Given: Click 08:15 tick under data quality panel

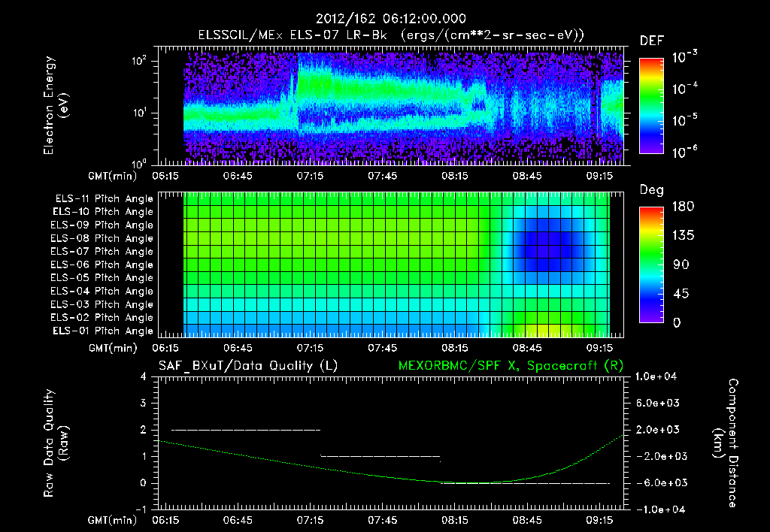Looking at the screenshot, I should pos(455,520).
